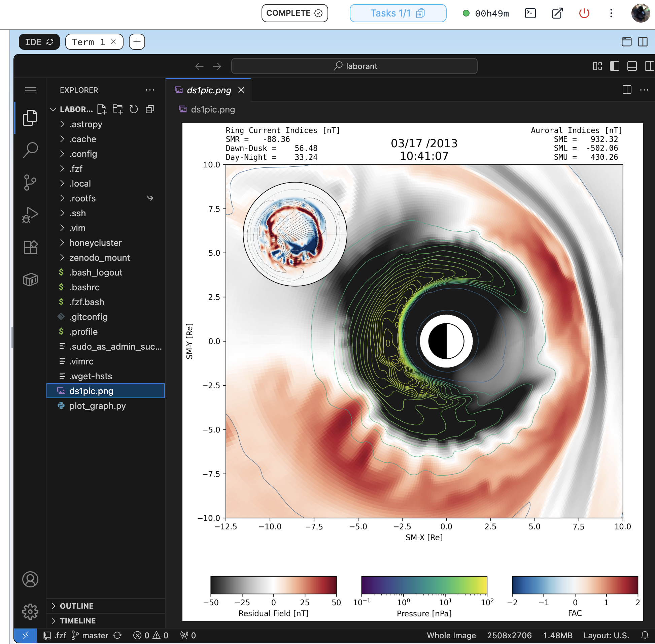This screenshot has width=655, height=644.
Task: Add a new tab with plus button
Action: click(x=137, y=42)
